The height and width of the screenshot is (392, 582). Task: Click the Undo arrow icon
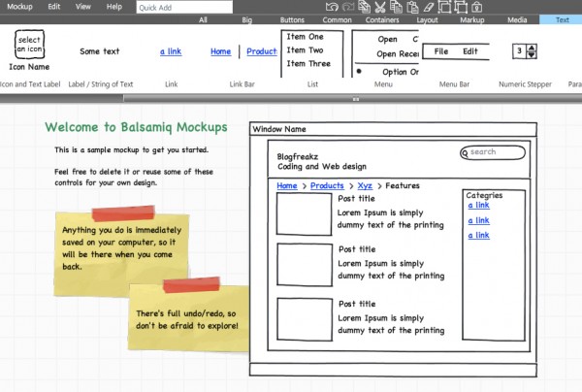pos(332,7)
